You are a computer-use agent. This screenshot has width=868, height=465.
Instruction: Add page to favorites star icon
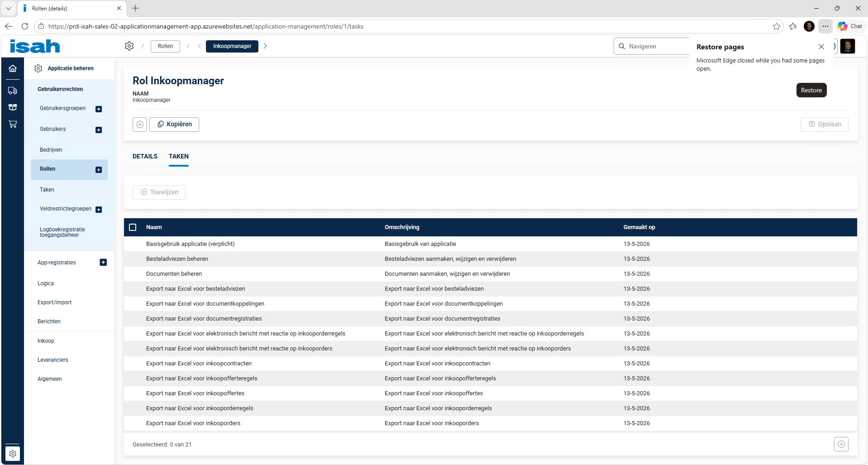(777, 26)
